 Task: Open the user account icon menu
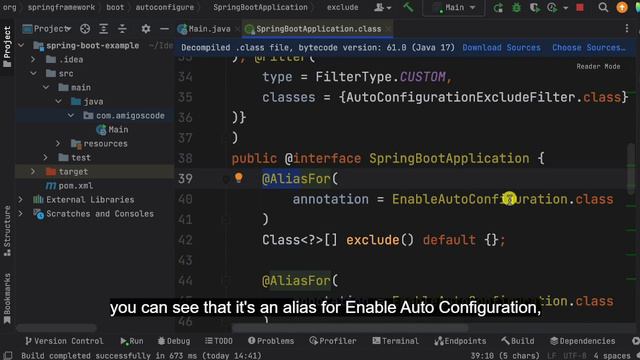click(382, 7)
